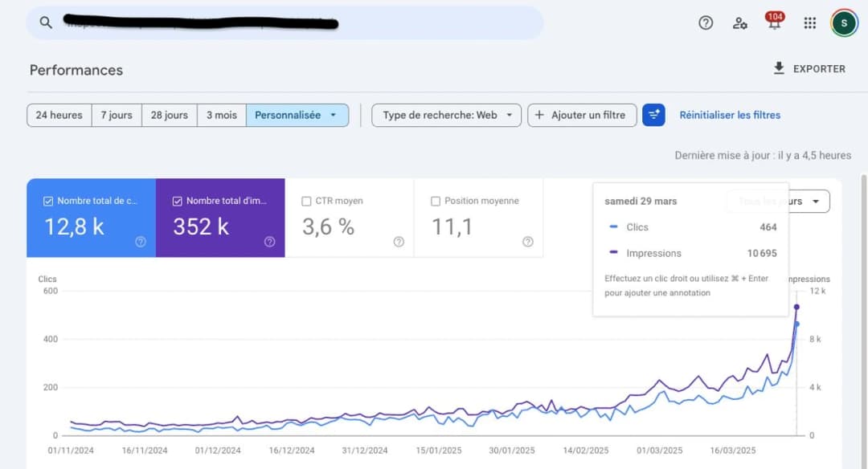Open the help menu with the question mark icon

coord(705,22)
